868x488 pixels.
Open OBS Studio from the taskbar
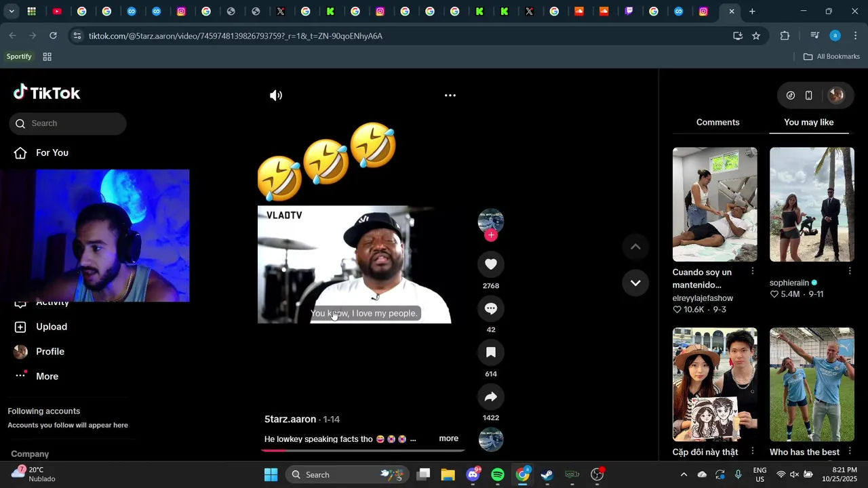[597, 474]
